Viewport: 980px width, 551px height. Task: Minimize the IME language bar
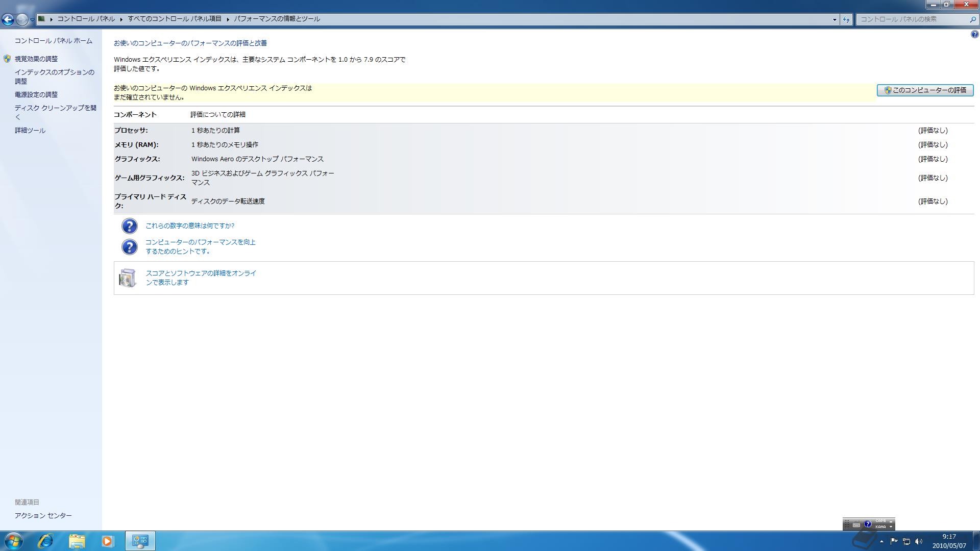891,521
